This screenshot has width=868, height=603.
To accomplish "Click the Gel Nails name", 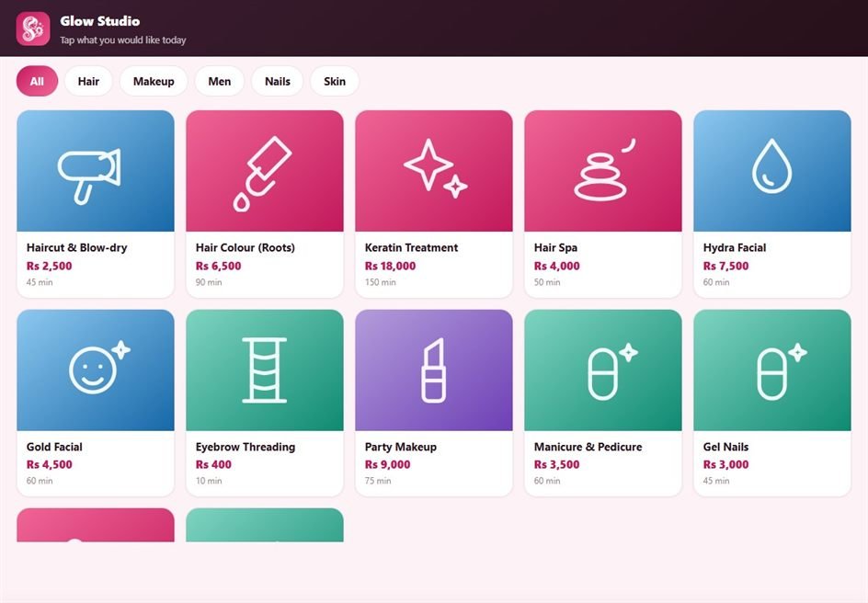I will pos(725,447).
